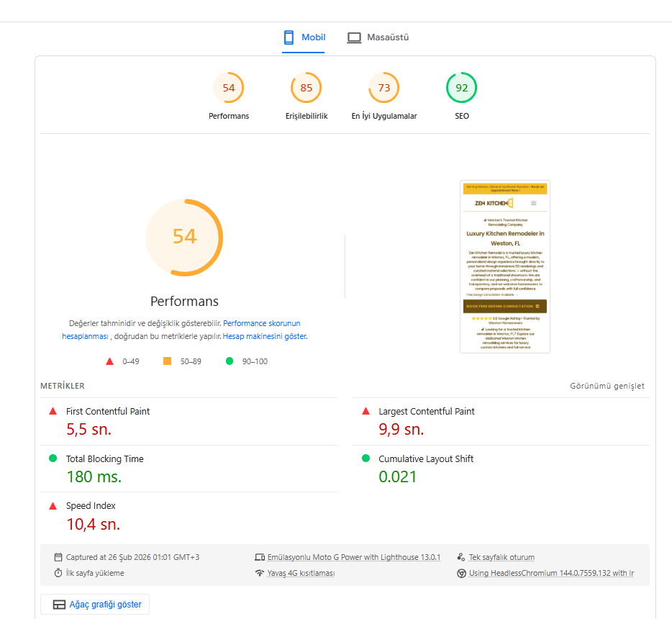Click the stopwatch icon beside İlk sayfa yükleme
The width and height of the screenshot is (672, 619).
(58, 573)
